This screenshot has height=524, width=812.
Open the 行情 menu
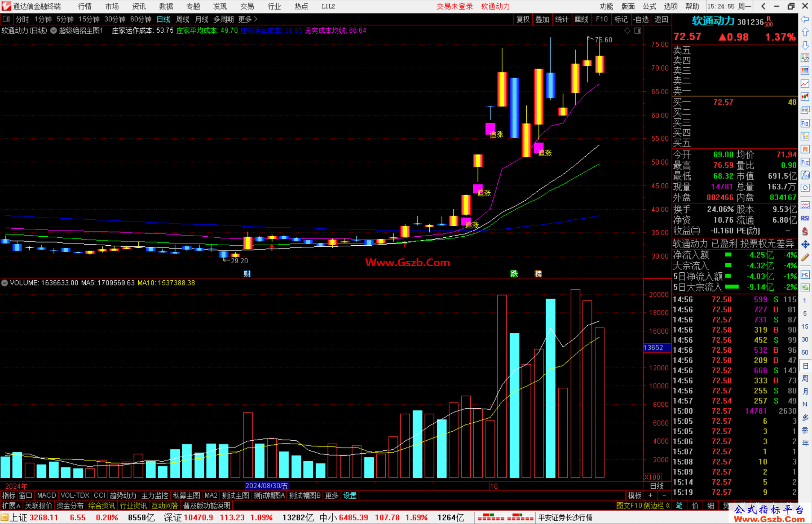[x=85, y=6]
